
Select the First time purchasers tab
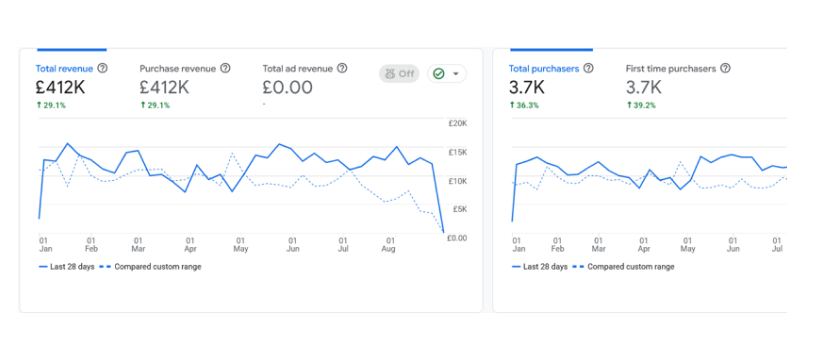pyautogui.click(x=671, y=69)
